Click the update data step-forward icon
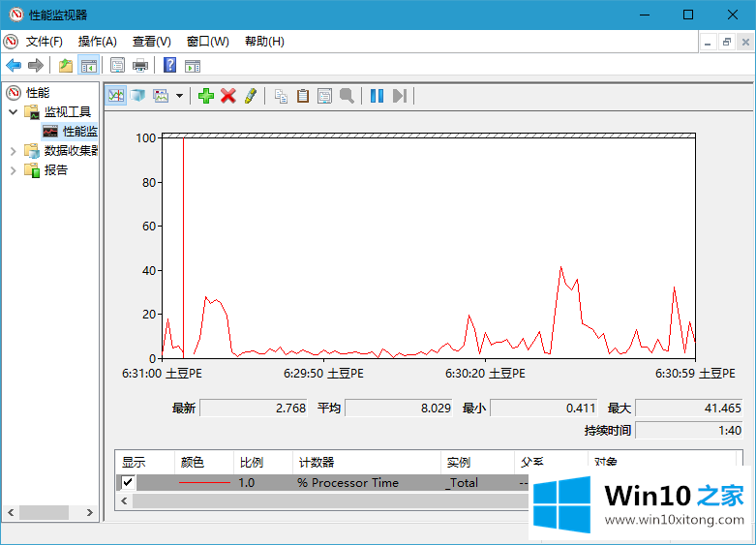This screenshot has width=756, height=545. [x=400, y=96]
